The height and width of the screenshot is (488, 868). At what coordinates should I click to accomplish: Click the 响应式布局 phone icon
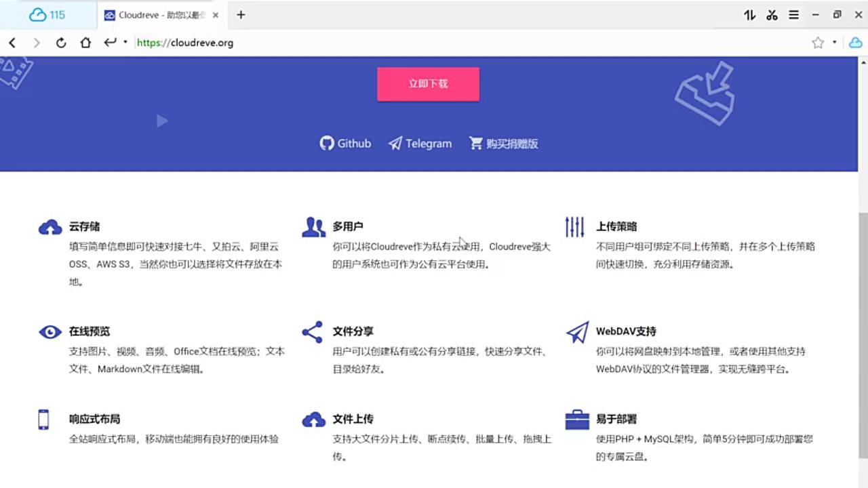[43, 420]
